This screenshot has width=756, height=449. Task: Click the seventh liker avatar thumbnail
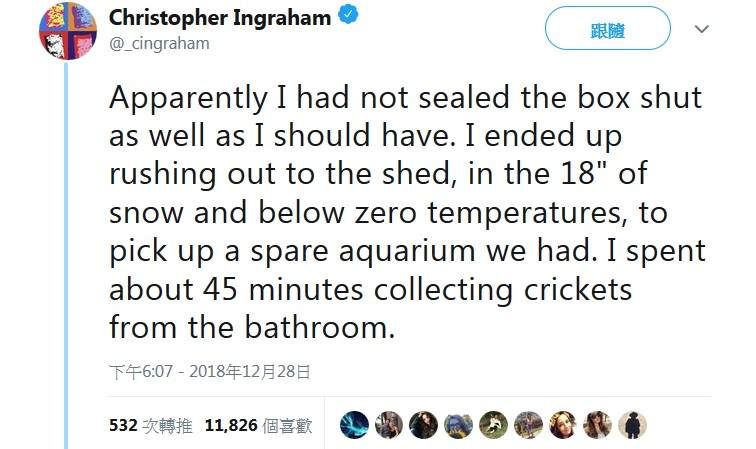click(x=564, y=425)
